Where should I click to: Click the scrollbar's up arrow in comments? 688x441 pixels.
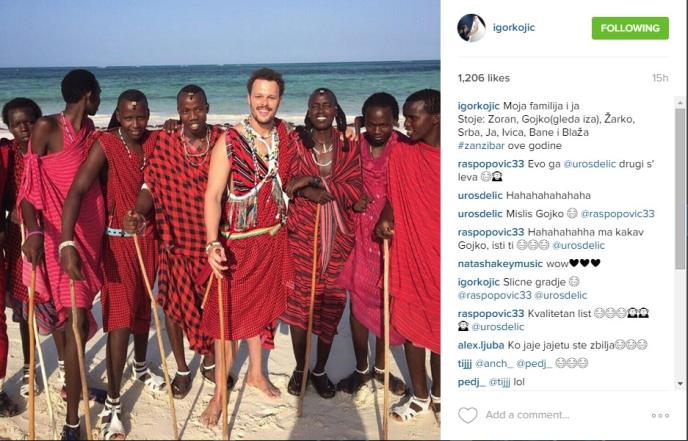(x=680, y=103)
